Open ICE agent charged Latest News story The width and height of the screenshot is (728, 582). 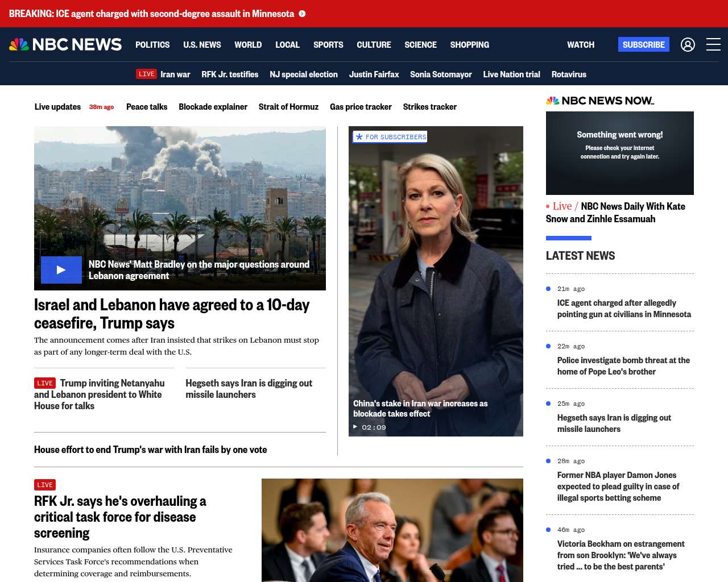point(624,309)
